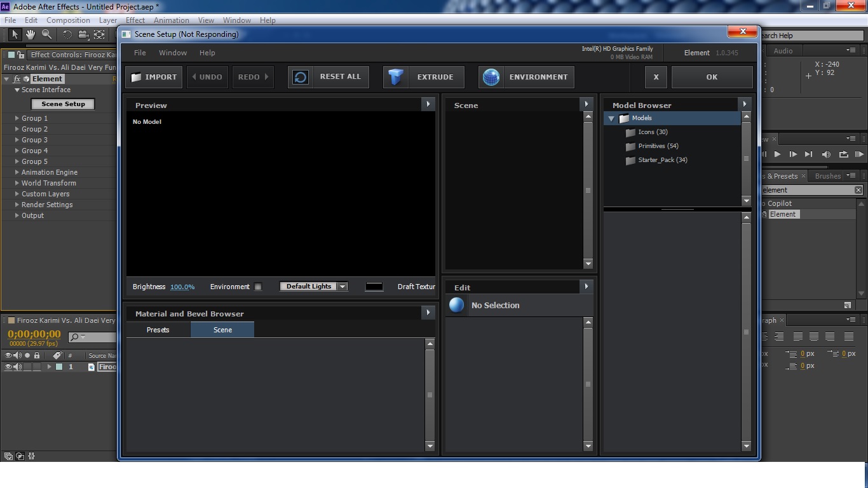
Task: Click the Extrude icon in Scene Setup
Action: (x=396, y=77)
